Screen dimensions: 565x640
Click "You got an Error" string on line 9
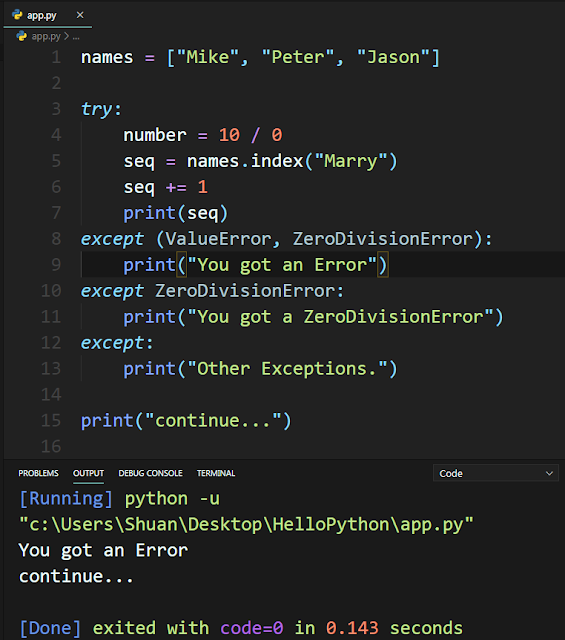point(282,265)
